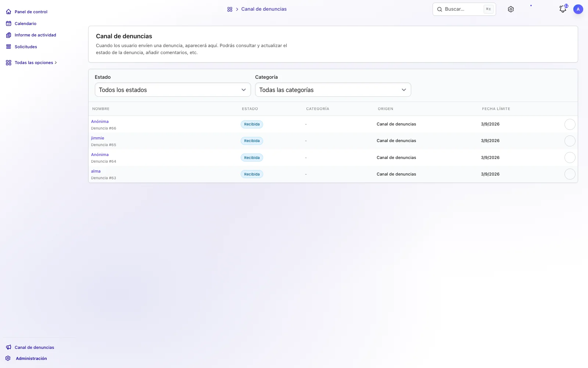Click the Canal de denuncias page heading
This screenshot has height=368, width=588.
point(124,36)
